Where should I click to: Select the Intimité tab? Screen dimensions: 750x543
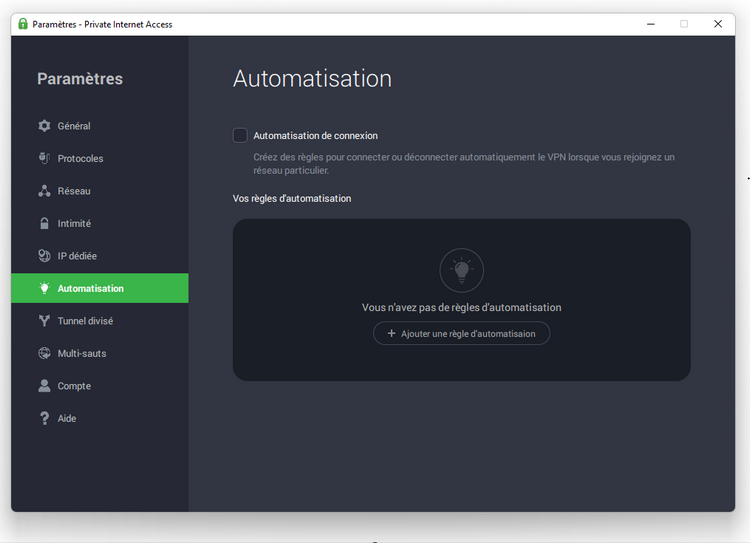pyautogui.click(x=100, y=223)
